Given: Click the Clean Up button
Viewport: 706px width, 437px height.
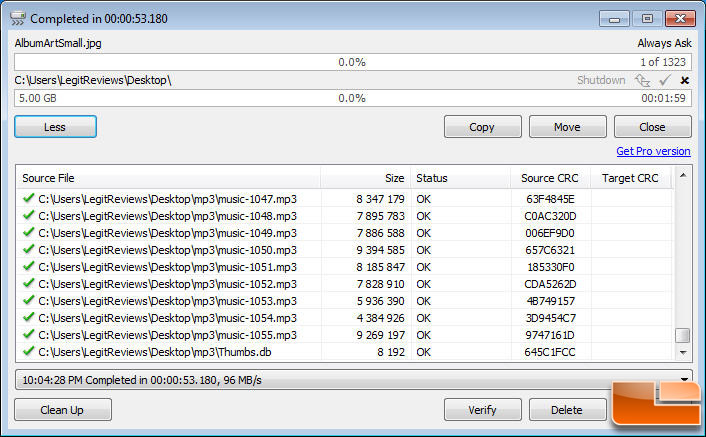Looking at the screenshot, I should coord(63,410).
